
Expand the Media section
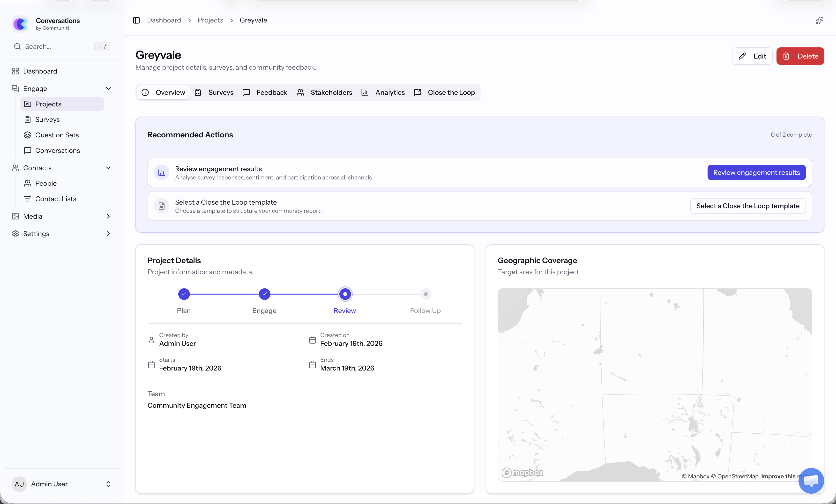108,216
